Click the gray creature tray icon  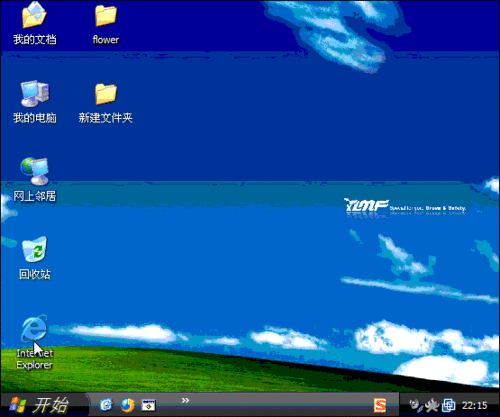point(432,405)
